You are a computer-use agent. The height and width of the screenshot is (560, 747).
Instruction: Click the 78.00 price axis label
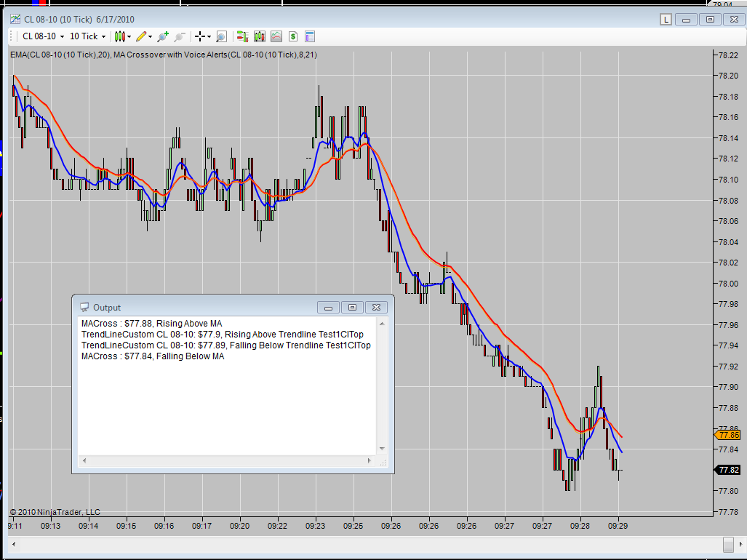pyautogui.click(x=728, y=284)
